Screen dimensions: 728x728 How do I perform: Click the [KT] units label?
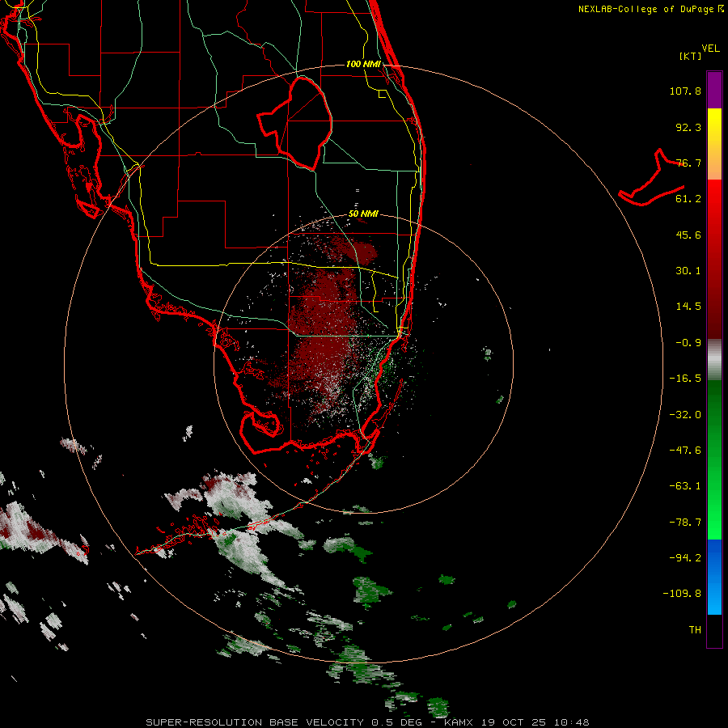(691, 56)
